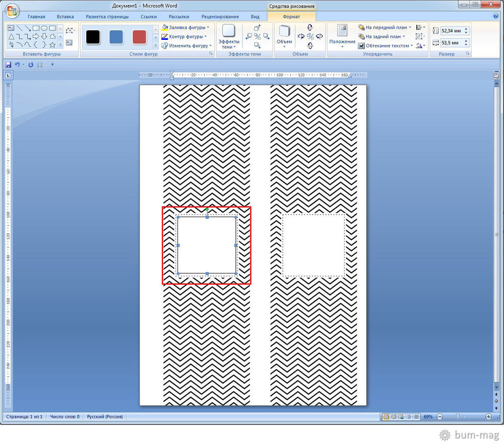This screenshot has height=444, width=504.
Task: Undo the last action
Action: [17, 65]
